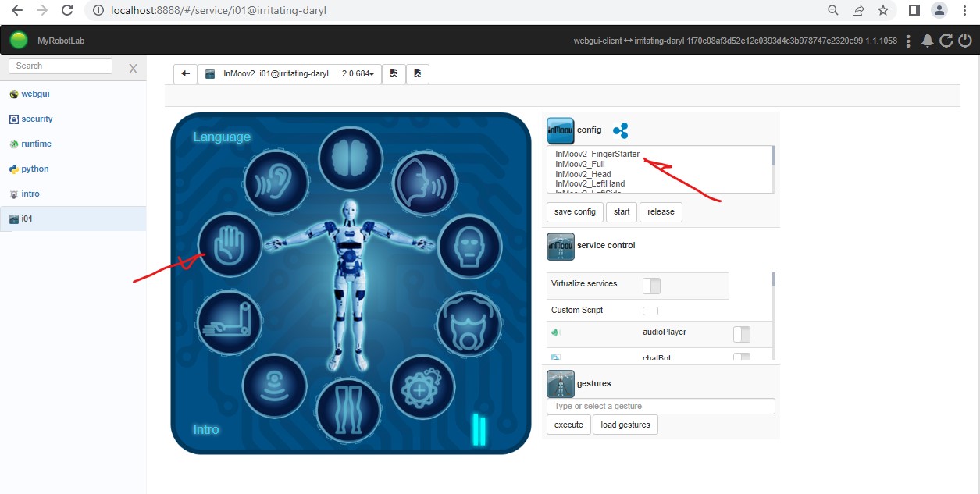The height and width of the screenshot is (494, 980).
Task: Toggle the Virtualize services switch
Action: tap(650, 286)
